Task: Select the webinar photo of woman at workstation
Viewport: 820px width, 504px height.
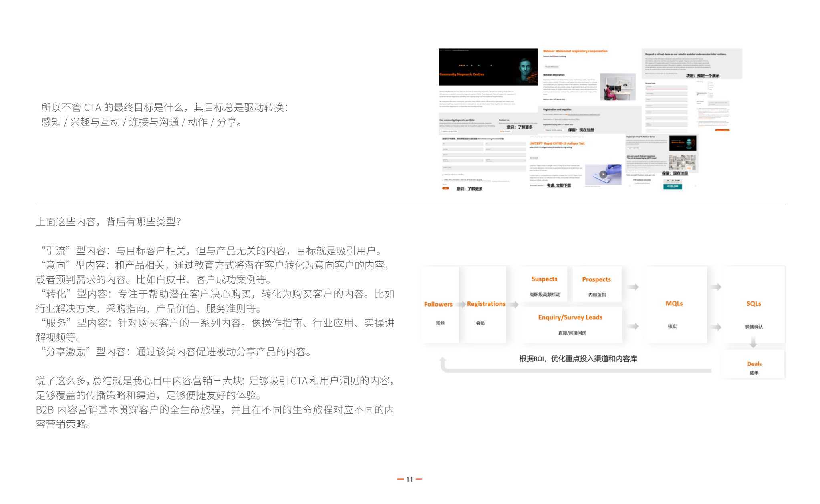Action: [618, 87]
